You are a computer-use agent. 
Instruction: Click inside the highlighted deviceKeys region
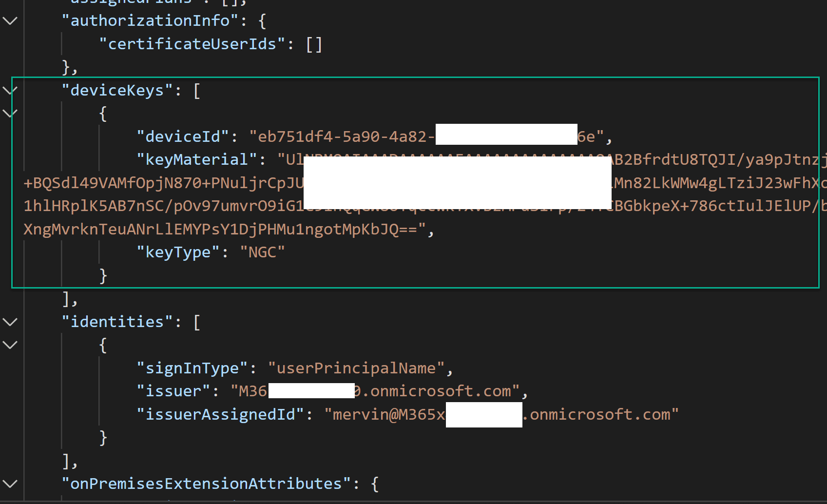point(414,180)
